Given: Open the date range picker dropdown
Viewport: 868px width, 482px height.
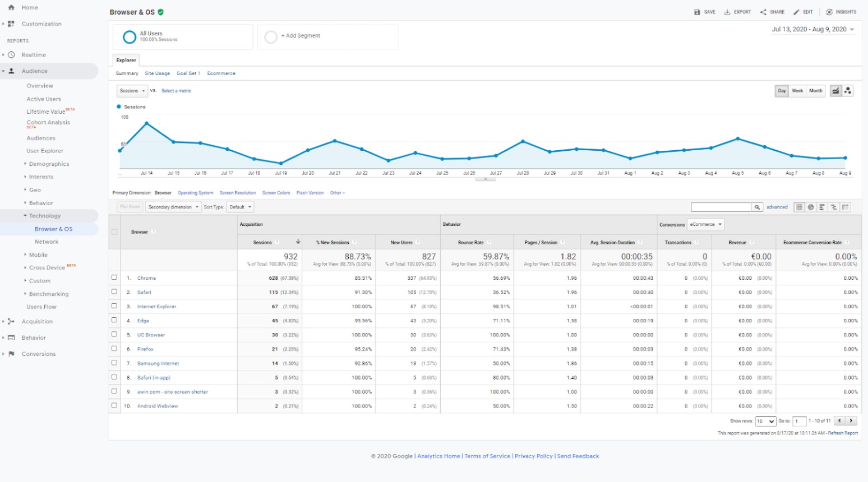Looking at the screenshot, I should (812, 29).
